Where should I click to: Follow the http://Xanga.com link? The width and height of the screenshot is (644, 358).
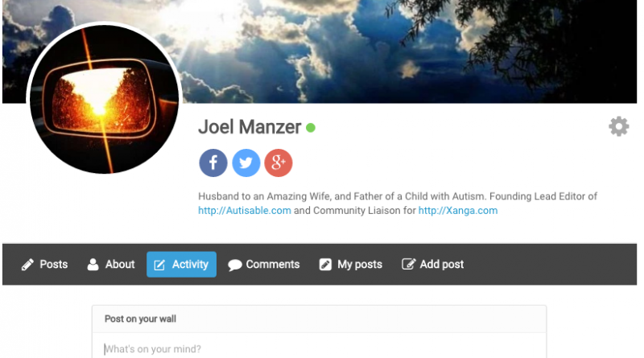click(x=458, y=211)
